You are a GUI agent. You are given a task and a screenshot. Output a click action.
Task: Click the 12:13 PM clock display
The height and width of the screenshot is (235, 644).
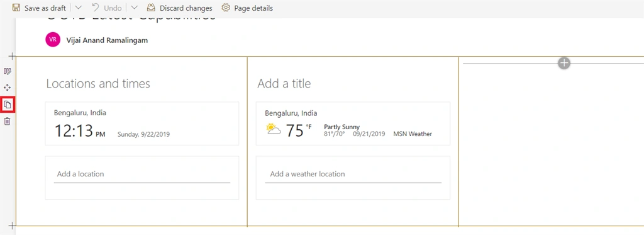[x=80, y=131]
